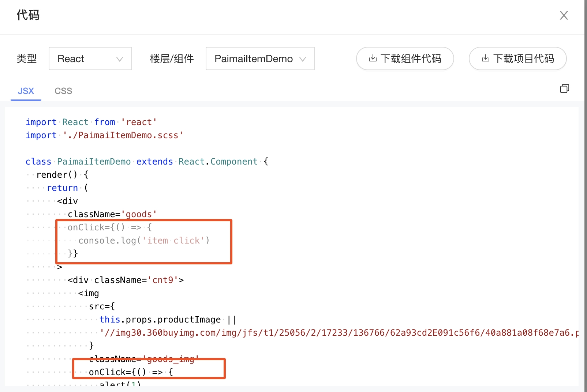The image size is (587, 392).
Task: Click the 类型 label
Action: (x=27, y=59)
